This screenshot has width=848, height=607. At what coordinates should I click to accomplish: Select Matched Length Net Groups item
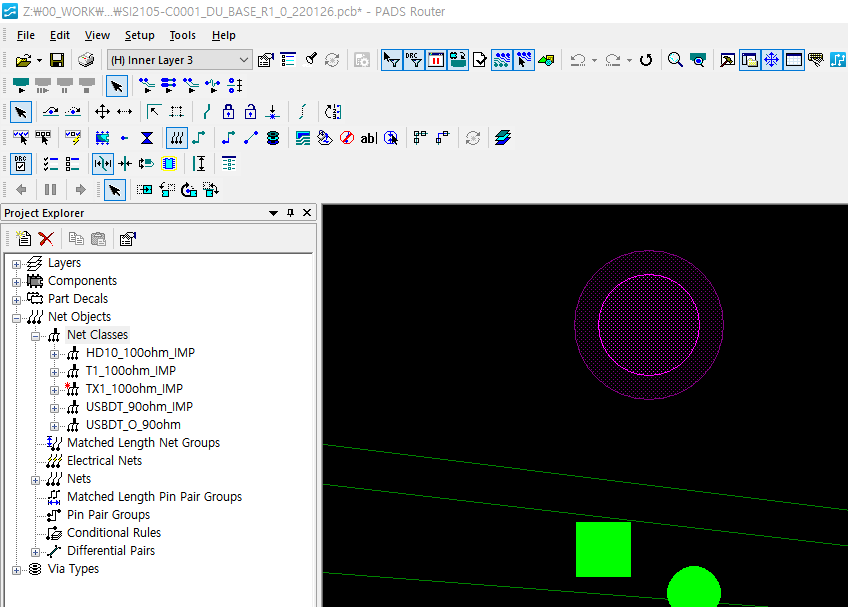(x=143, y=443)
